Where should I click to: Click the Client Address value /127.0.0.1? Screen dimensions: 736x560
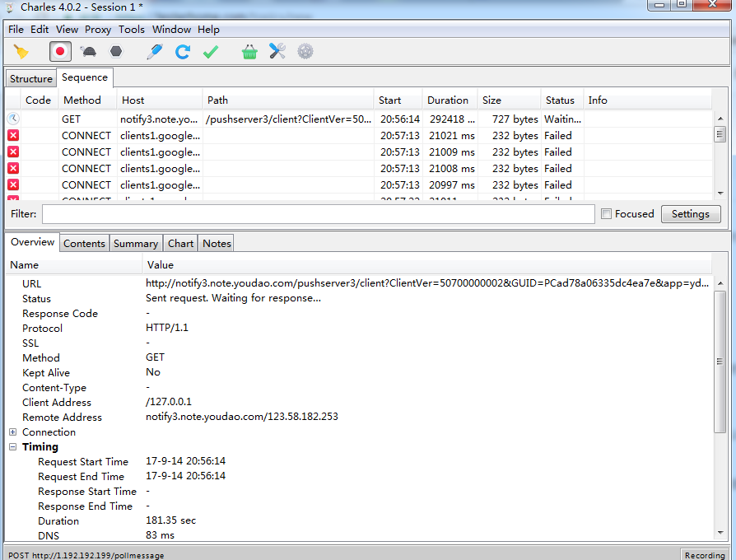(x=169, y=402)
